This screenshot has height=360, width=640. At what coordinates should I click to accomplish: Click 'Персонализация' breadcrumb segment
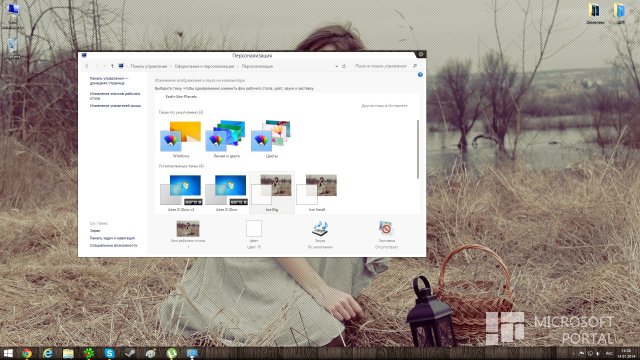tap(257, 66)
